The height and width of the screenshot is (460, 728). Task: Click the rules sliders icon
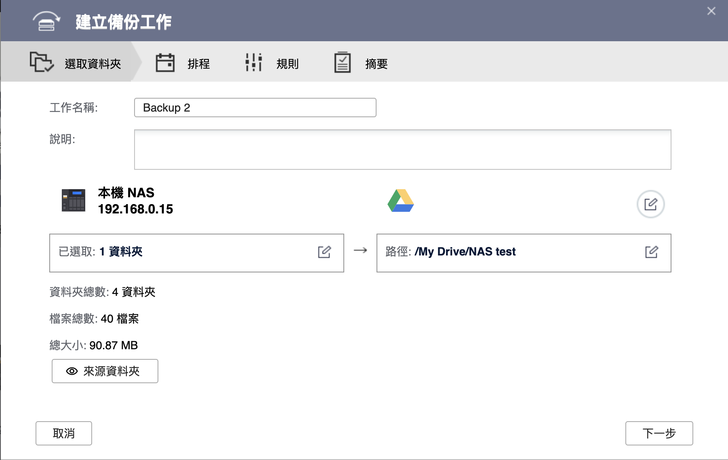254,63
